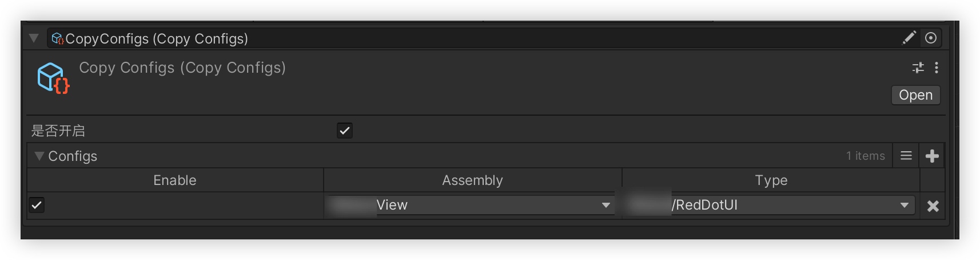Click the Configs list options hamburger icon
This screenshot has width=980, height=260.
click(x=906, y=156)
